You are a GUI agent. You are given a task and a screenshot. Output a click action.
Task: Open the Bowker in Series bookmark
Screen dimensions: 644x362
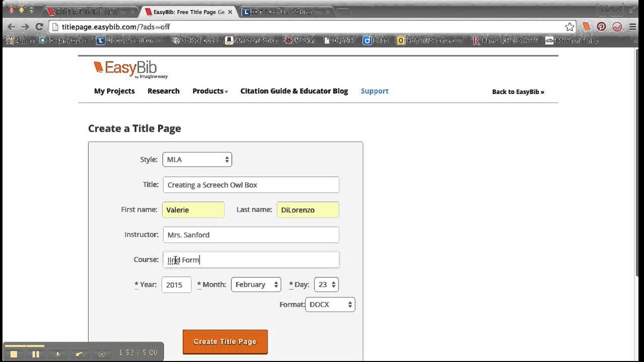572,41
